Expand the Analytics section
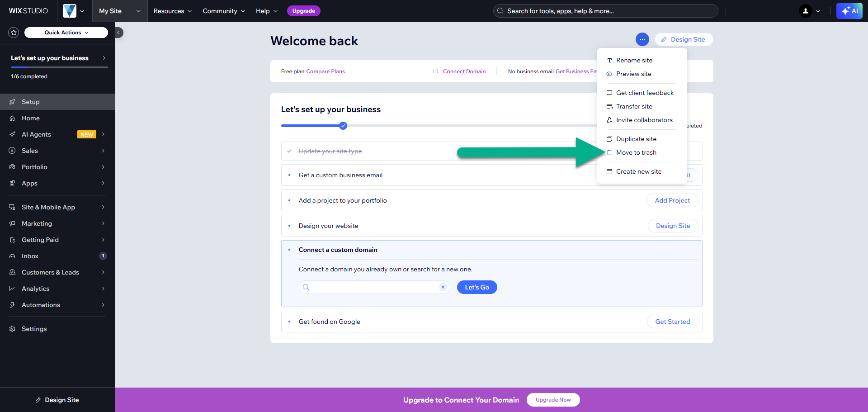The width and height of the screenshot is (868, 412). (x=57, y=289)
